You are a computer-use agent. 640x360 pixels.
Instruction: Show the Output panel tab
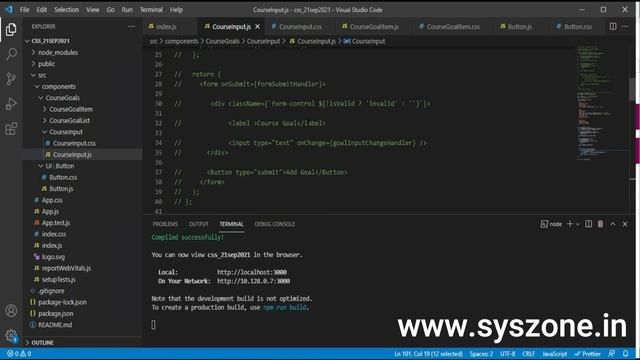pos(198,224)
